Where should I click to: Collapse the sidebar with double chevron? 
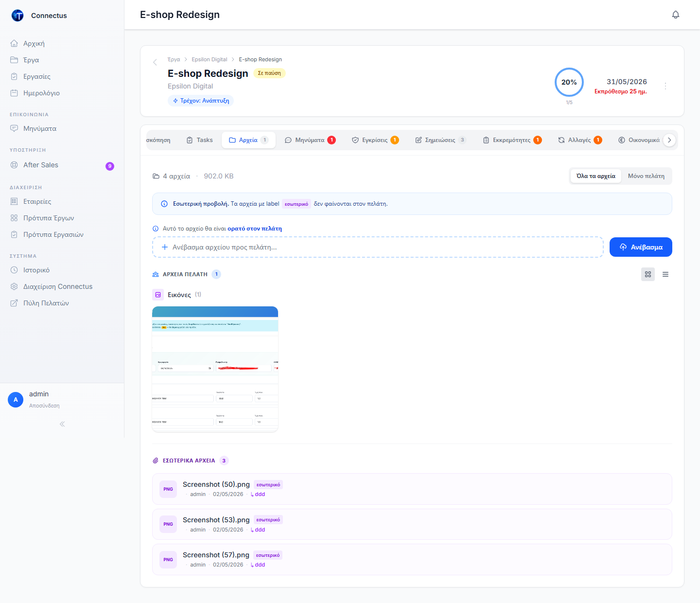62,424
